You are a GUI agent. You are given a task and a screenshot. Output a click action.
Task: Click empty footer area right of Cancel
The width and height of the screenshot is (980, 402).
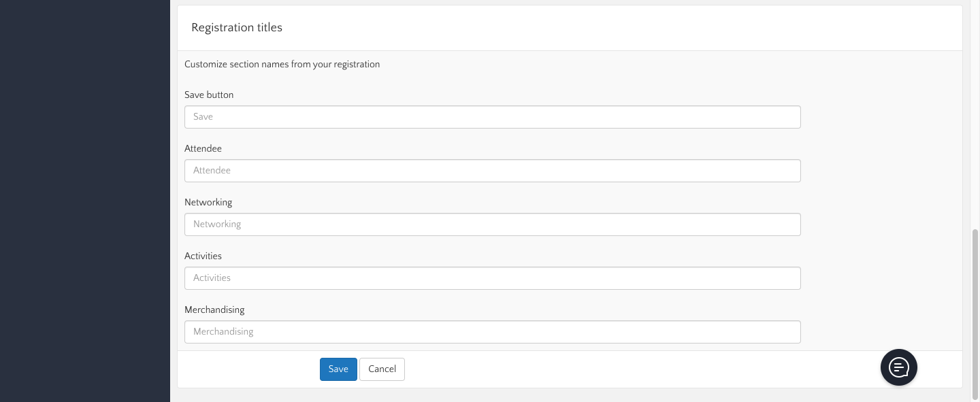[x=612, y=369]
